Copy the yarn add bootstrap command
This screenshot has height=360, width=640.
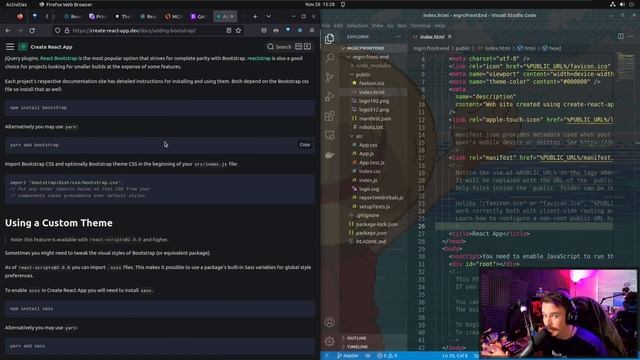coord(304,144)
